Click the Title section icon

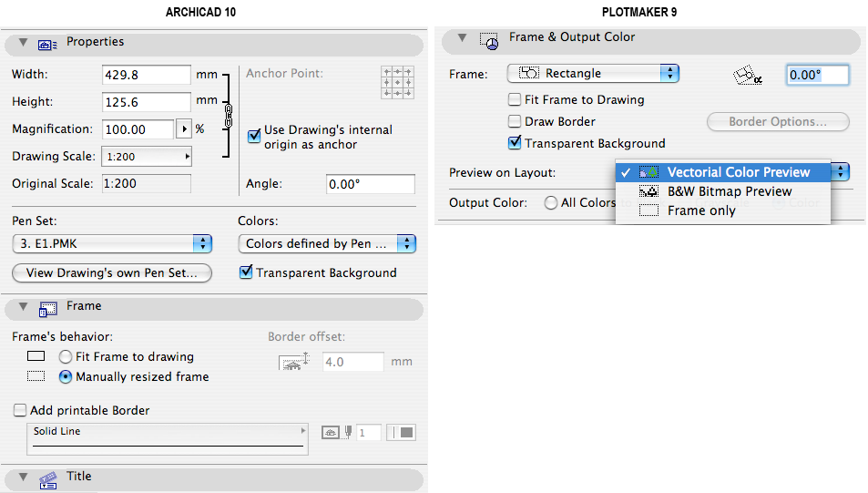coord(48,479)
